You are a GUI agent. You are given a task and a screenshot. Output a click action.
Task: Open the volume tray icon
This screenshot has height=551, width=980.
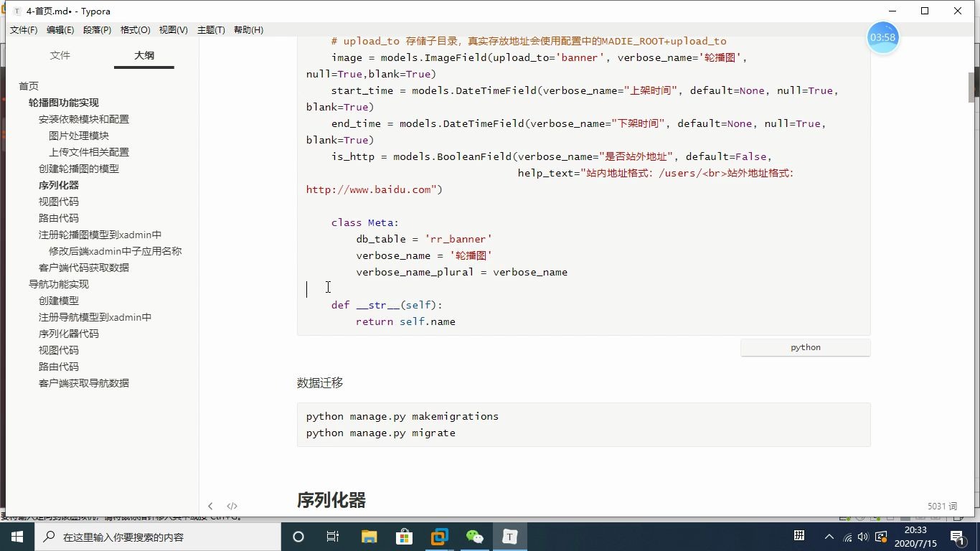point(862,537)
